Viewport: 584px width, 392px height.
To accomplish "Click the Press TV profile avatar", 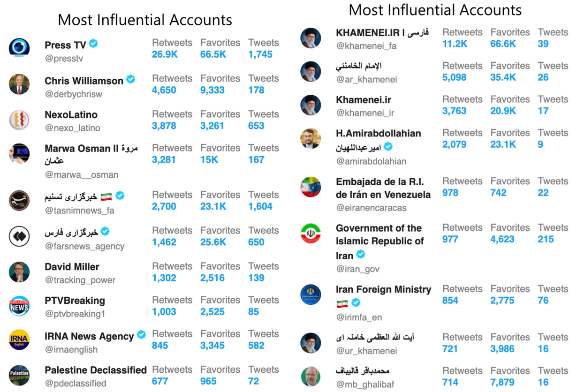I will click(x=19, y=49).
